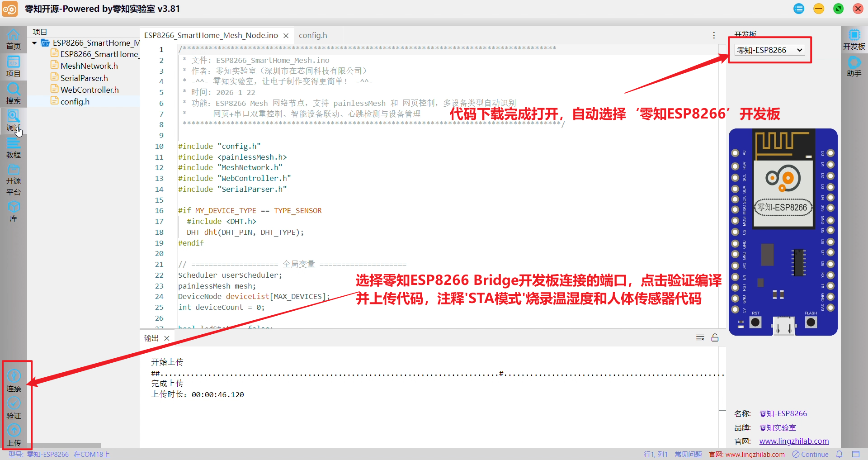Open the 零知-ESP8266 board dropdown
Image resolution: width=868 pixels, height=460 pixels.
point(770,50)
